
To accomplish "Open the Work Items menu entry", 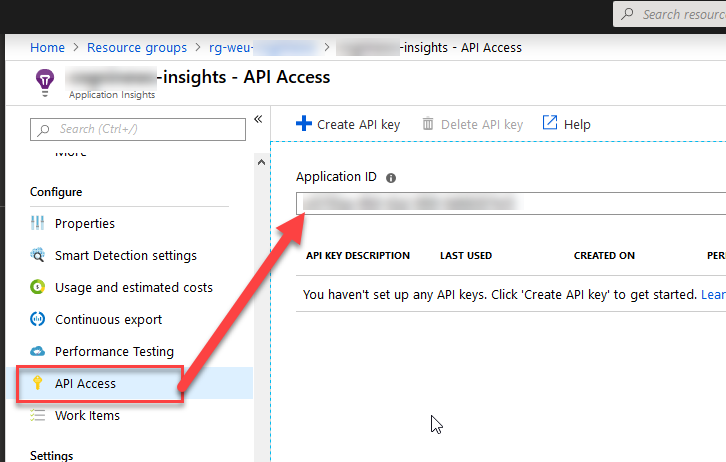I will pyautogui.click(x=87, y=415).
